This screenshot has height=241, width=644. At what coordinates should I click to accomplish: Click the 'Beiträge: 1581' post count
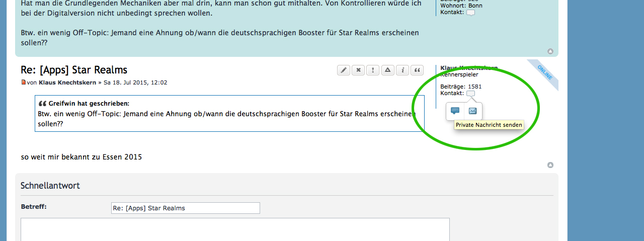coord(461,87)
